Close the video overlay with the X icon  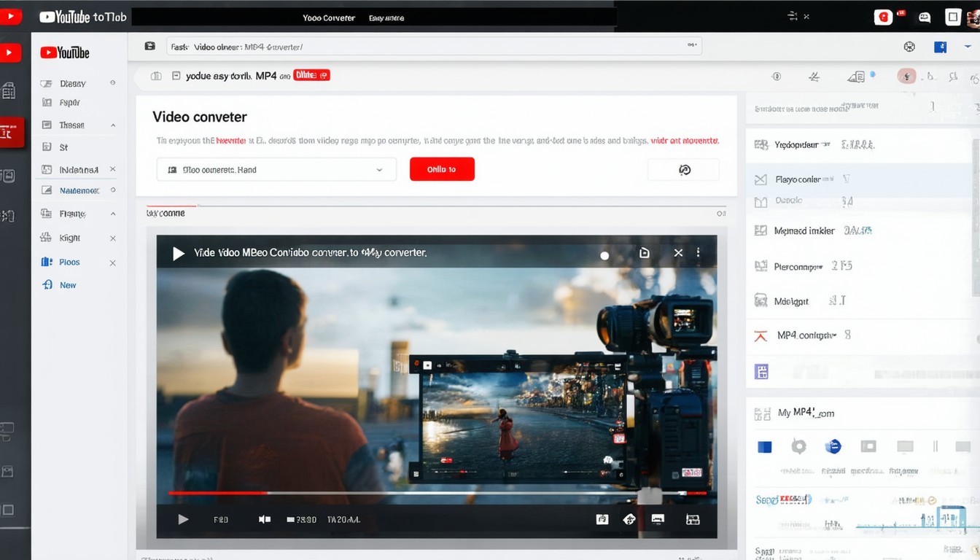click(678, 252)
